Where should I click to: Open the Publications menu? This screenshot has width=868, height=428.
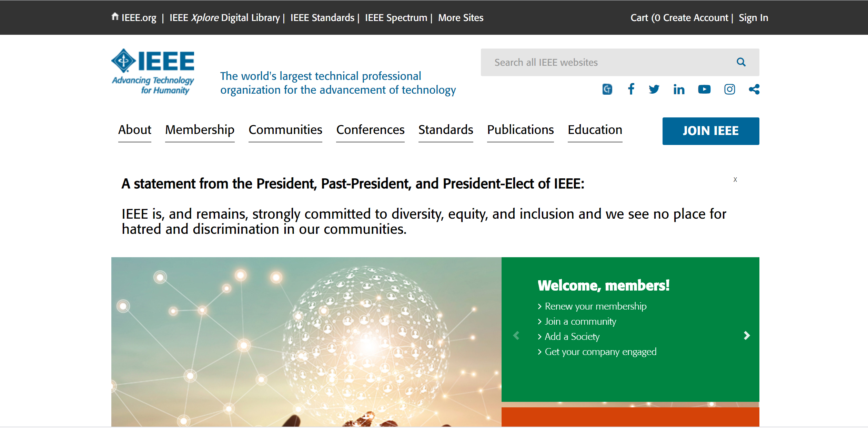(x=520, y=130)
